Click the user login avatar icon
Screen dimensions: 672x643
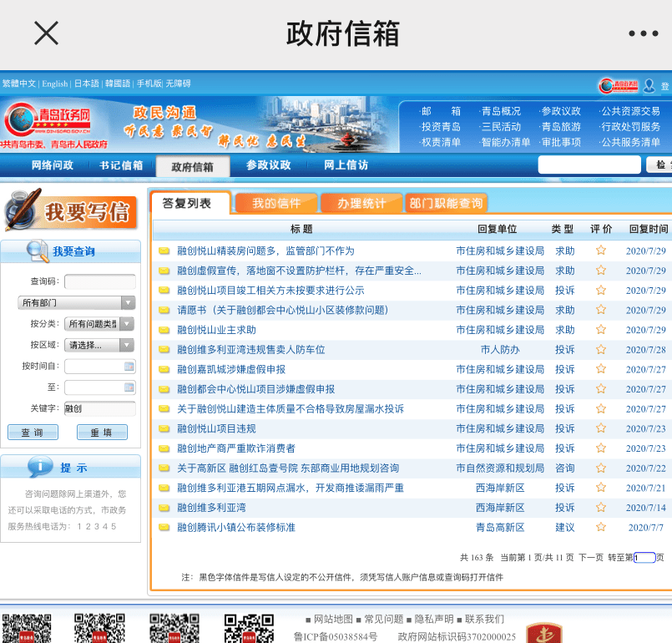[649, 85]
